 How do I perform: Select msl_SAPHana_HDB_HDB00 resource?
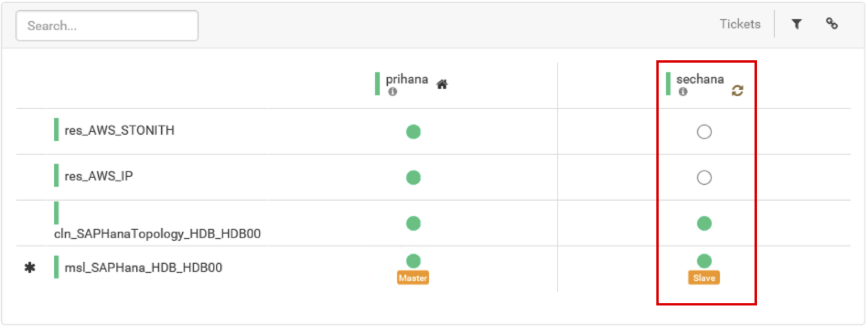point(143,267)
